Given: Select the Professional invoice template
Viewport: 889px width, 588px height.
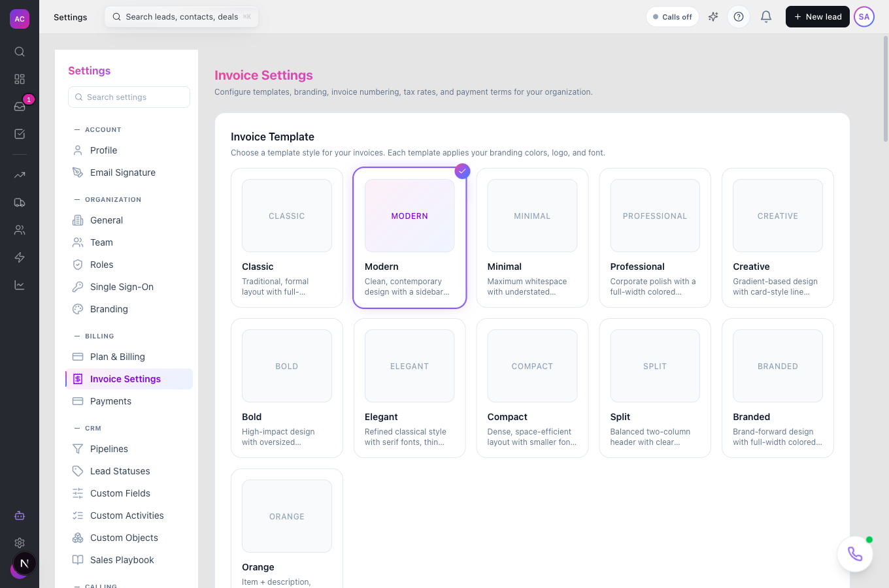Looking at the screenshot, I should (x=655, y=238).
